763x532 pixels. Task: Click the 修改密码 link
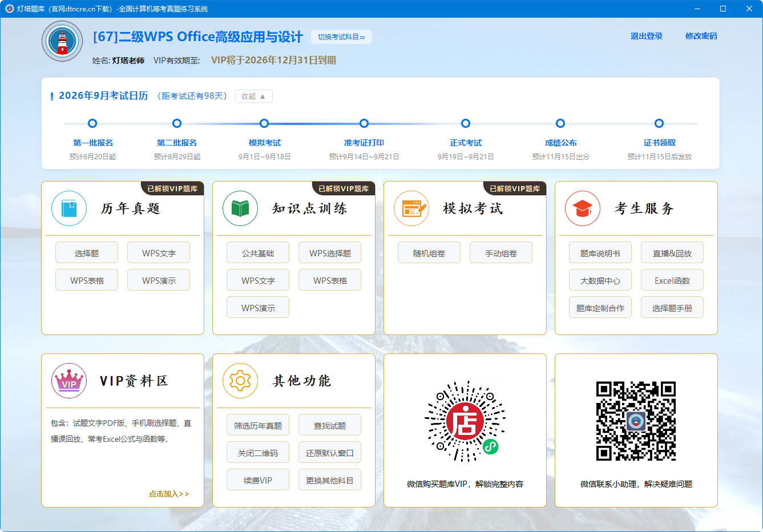(x=701, y=36)
